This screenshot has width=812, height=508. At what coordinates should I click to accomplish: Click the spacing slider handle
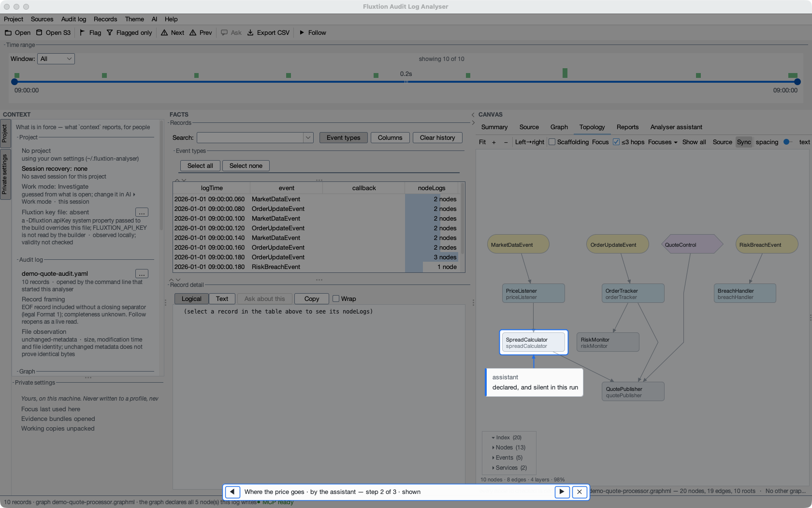(786, 142)
